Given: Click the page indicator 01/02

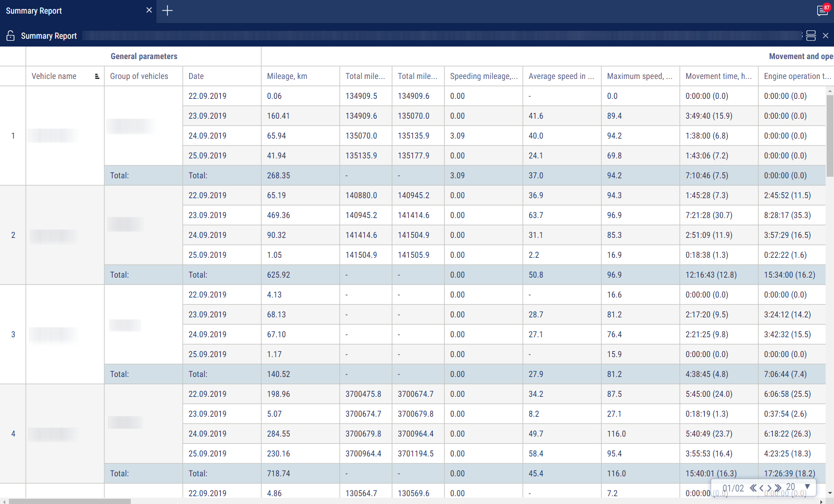Looking at the screenshot, I should pos(733,488).
